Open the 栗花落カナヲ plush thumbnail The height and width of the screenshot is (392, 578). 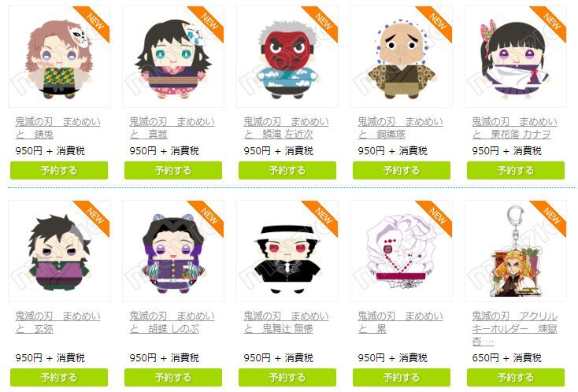516,57
